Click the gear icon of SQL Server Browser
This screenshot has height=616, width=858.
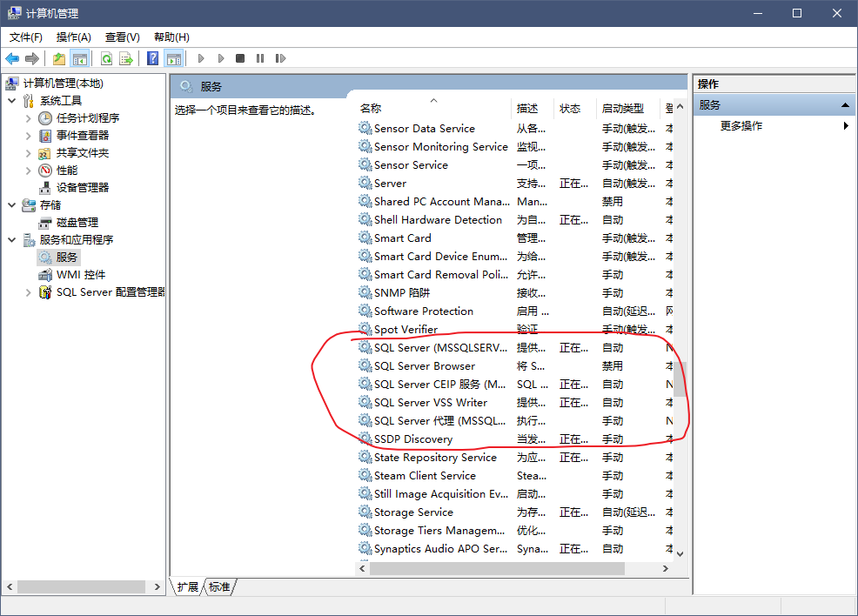coord(365,365)
